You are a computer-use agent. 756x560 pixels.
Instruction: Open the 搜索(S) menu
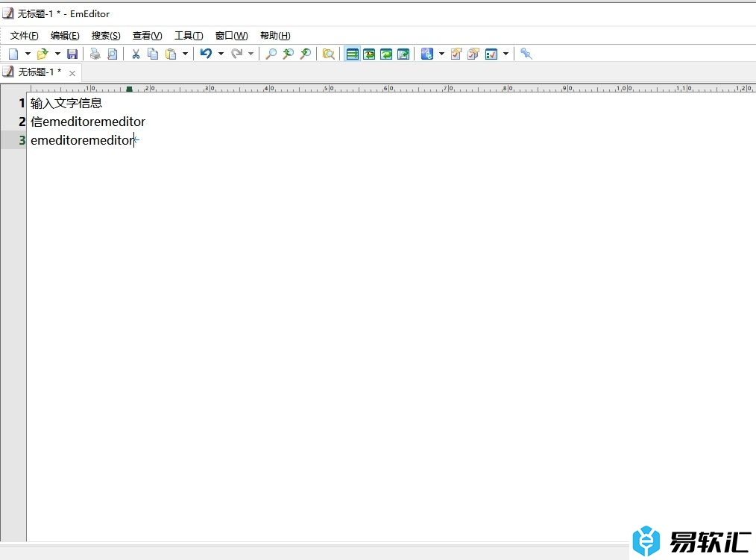(106, 36)
